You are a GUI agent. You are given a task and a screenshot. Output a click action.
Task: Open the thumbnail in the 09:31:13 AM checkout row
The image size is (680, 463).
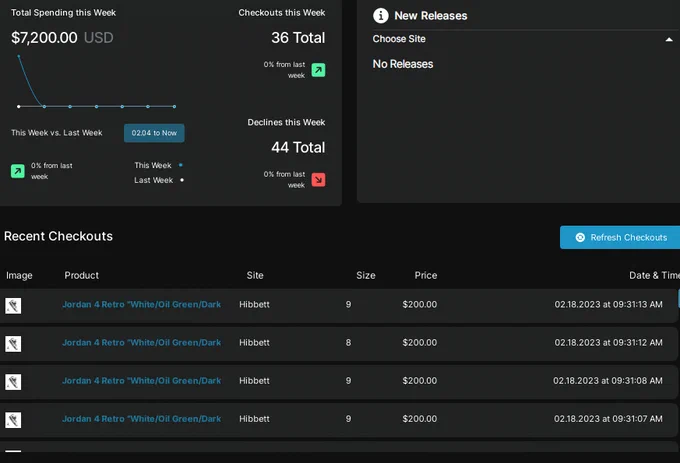[13, 306]
